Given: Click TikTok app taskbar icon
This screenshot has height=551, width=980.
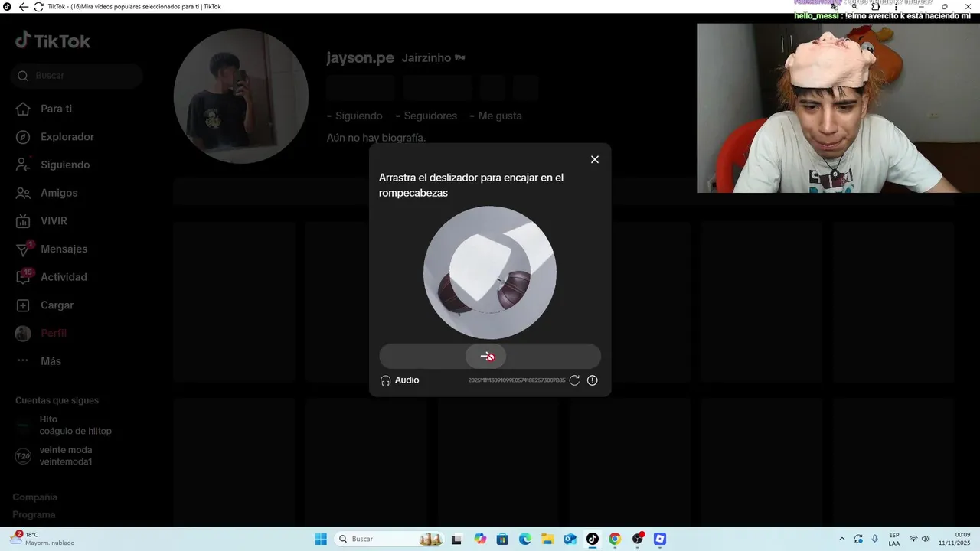Looking at the screenshot, I should (592, 539).
